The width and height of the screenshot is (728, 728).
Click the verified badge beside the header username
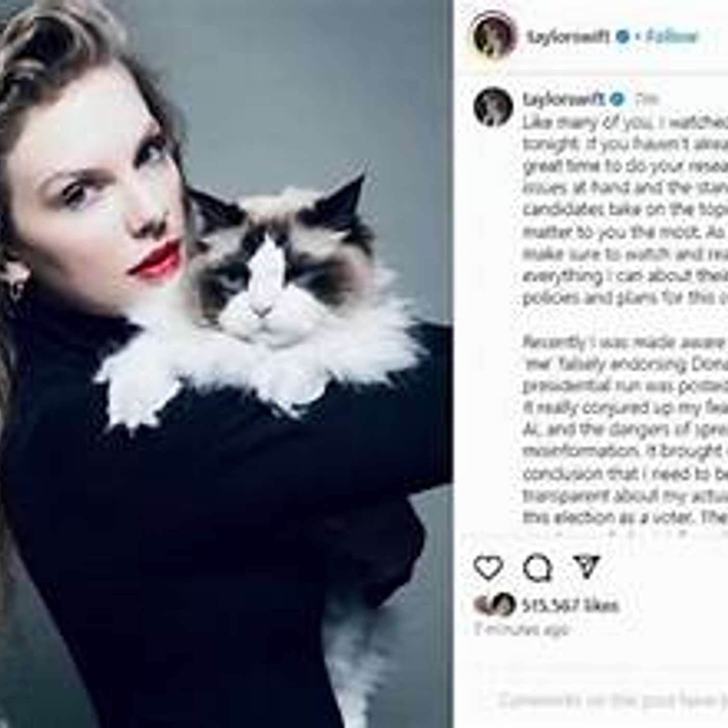click(622, 36)
